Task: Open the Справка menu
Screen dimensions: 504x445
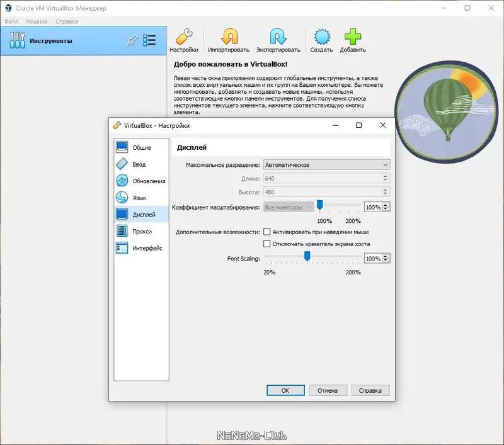Action: (x=67, y=21)
